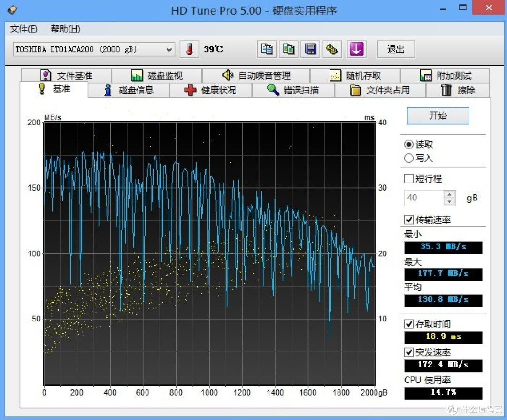
Task: Click the purple download arrow icon
Action: point(356,49)
